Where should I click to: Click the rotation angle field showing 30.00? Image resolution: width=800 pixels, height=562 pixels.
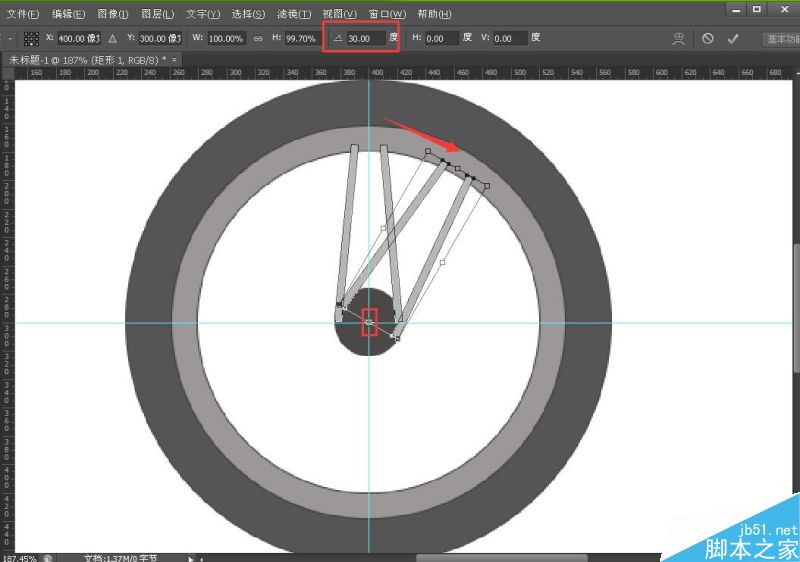(365, 38)
